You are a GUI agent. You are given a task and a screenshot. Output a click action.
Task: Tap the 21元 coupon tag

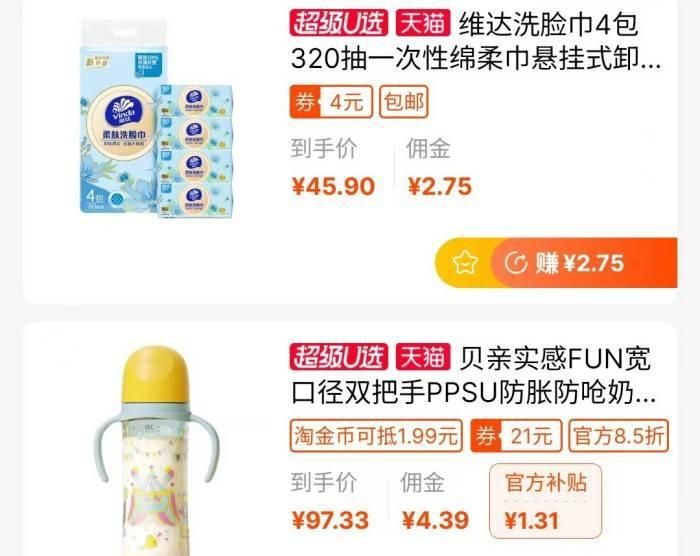(516, 435)
